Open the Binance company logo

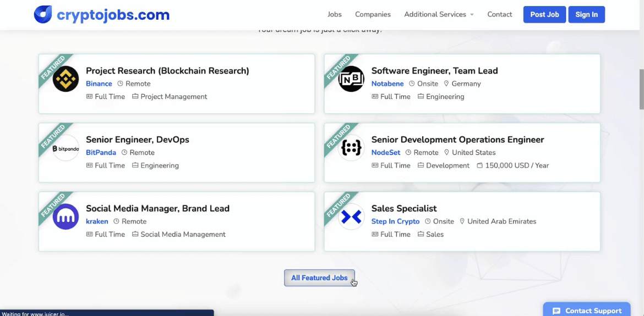(66, 79)
